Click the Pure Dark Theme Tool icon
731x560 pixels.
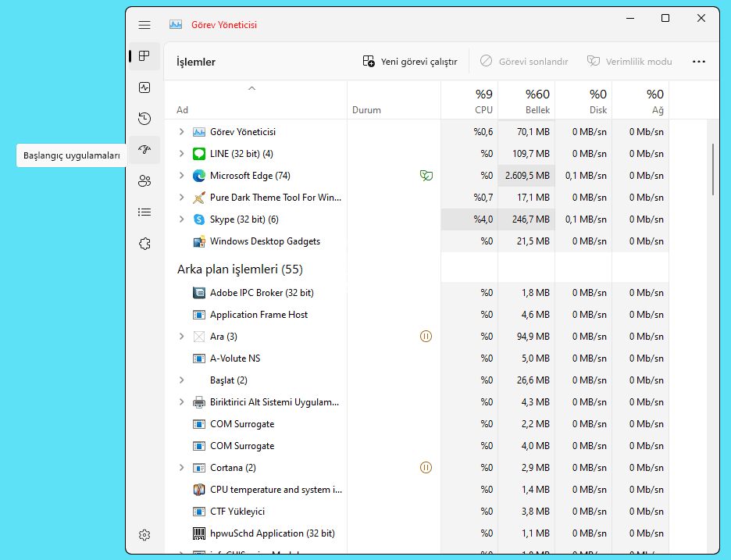[199, 198]
